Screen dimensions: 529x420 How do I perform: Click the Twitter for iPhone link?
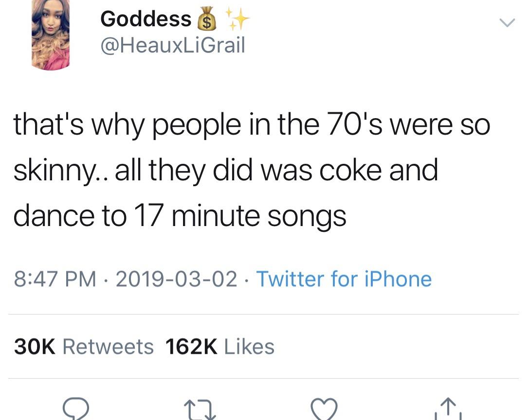coord(343,279)
